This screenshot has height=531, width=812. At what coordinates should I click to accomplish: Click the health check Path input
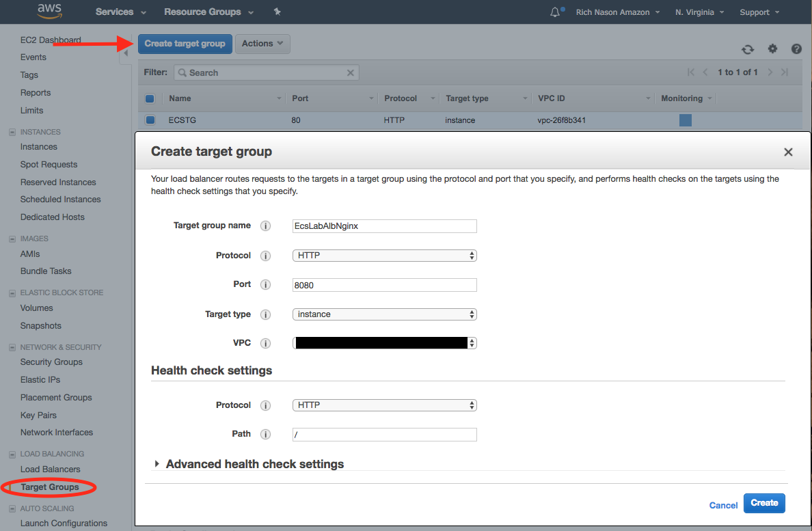384,435
